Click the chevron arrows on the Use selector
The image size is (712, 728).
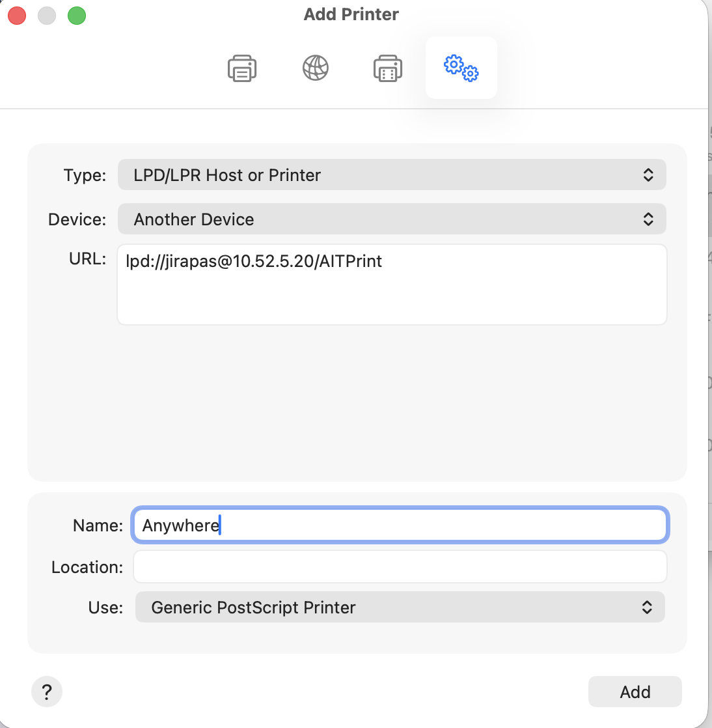point(647,608)
